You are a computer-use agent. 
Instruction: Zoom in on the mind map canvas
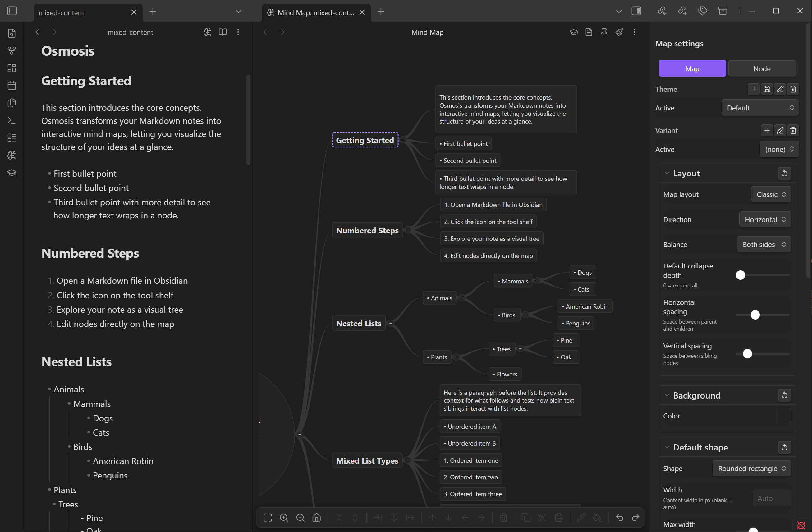(284, 517)
